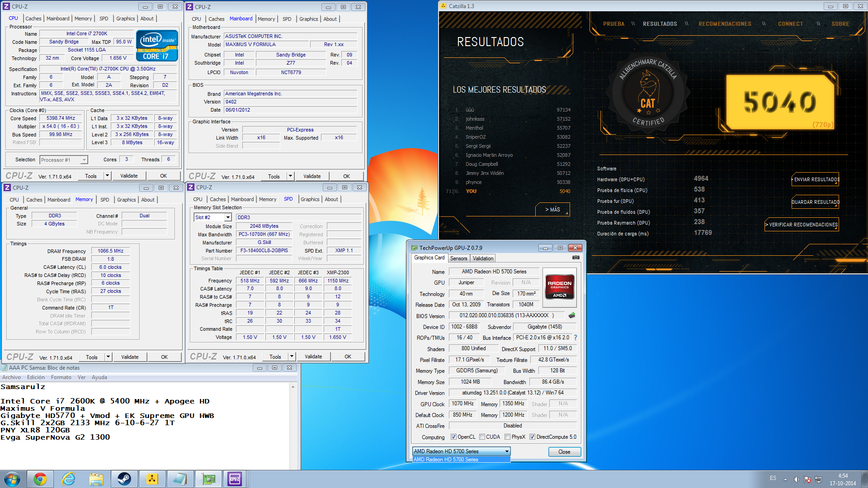The width and height of the screenshot is (868, 488).
Task: Click OK in the CPU-Z SPD window
Action: (x=348, y=357)
